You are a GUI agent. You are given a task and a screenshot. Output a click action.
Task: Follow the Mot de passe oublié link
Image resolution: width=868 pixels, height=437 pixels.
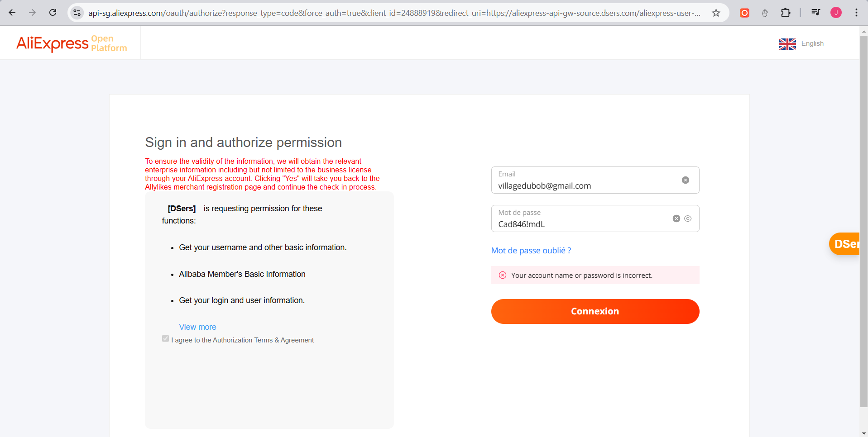click(x=531, y=251)
